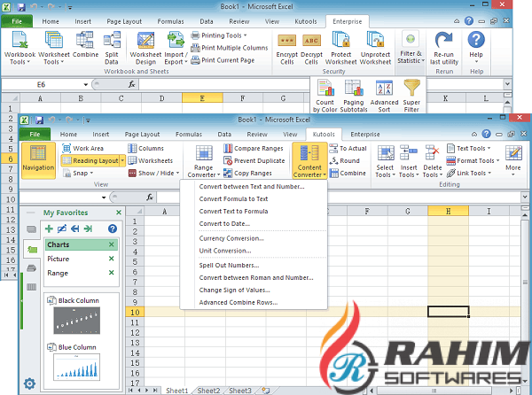Click the Columns tool in View group
The width and height of the screenshot is (532, 395).
click(145, 149)
